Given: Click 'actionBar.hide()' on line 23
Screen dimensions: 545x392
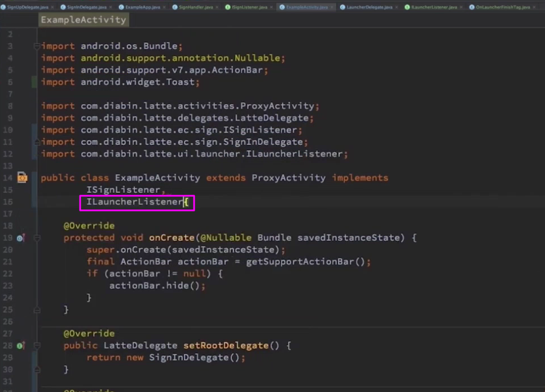Looking at the screenshot, I should click(x=155, y=285).
